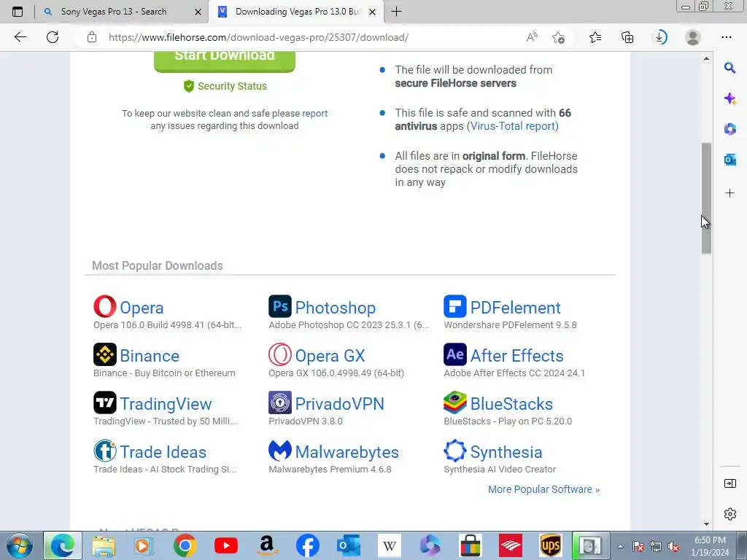The image size is (747, 560).
Task: Click the report link
Action: (314, 113)
